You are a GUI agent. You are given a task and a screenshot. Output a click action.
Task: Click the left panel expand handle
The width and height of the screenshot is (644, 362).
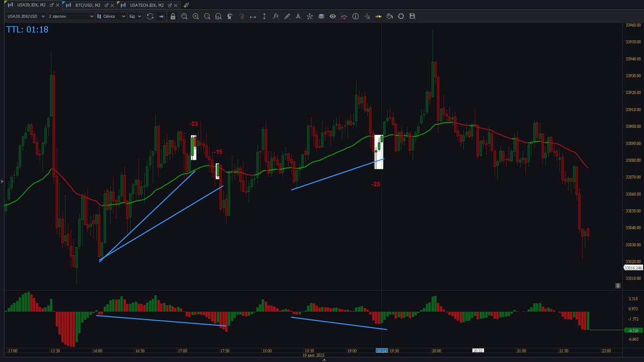[x=2, y=181]
